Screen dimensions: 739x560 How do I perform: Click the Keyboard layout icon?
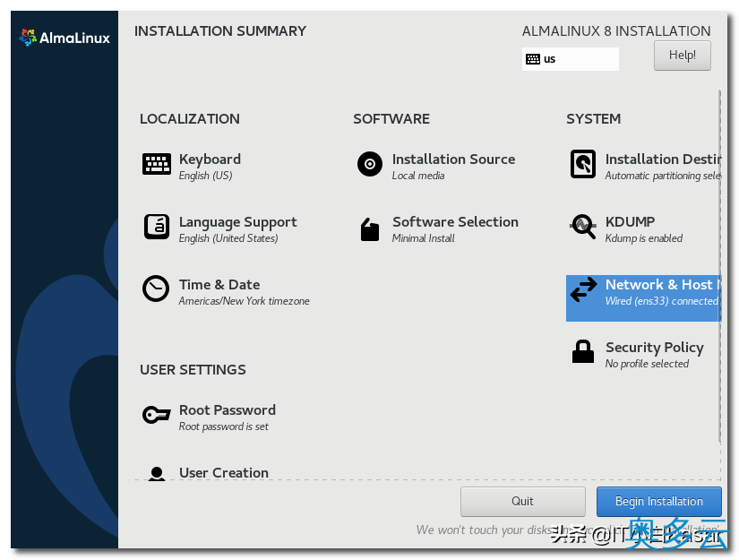[x=157, y=164]
